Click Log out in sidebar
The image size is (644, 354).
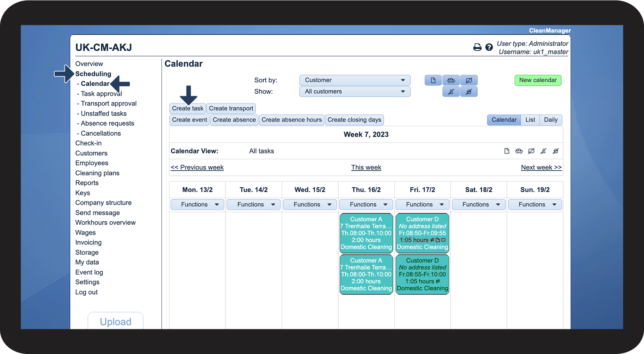tap(86, 292)
